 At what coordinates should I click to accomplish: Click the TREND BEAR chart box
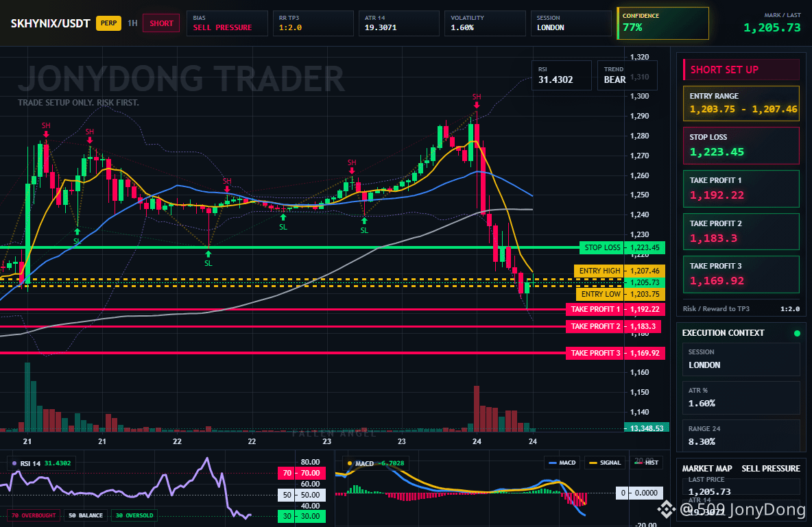(627, 75)
